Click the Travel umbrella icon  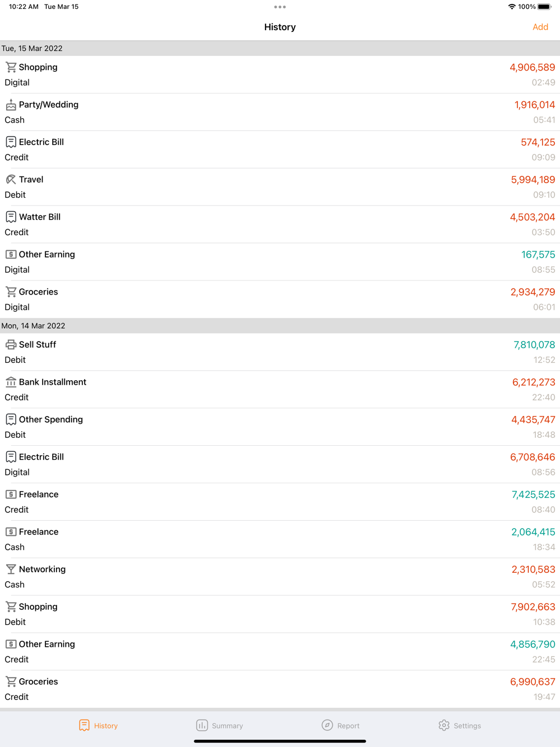(11, 180)
